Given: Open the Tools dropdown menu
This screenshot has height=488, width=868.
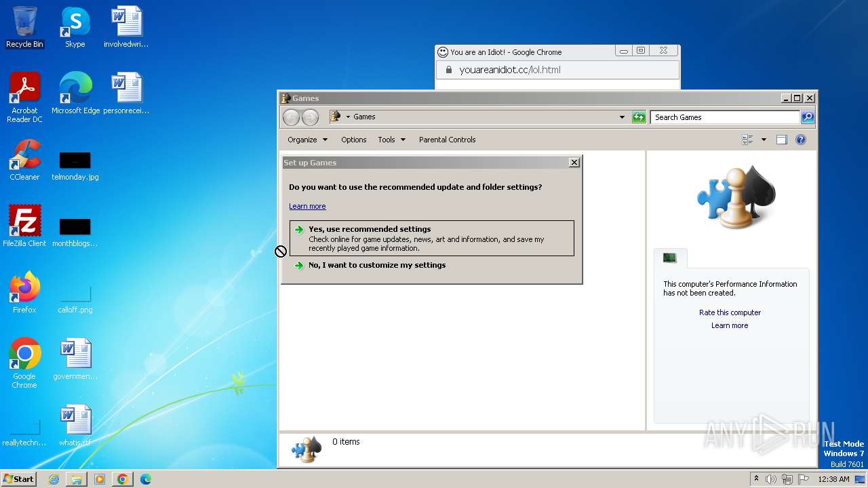Looking at the screenshot, I should point(391,140).
